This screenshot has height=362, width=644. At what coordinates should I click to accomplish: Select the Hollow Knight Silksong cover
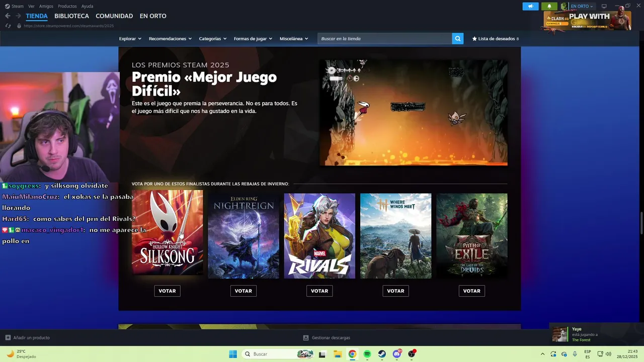(x=168, y=232)
